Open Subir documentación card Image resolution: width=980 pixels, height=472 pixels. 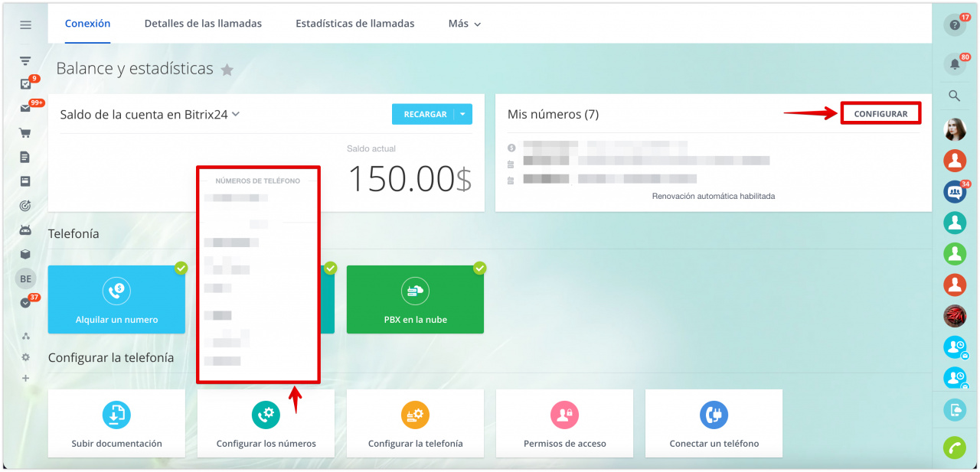click(116, 423)
